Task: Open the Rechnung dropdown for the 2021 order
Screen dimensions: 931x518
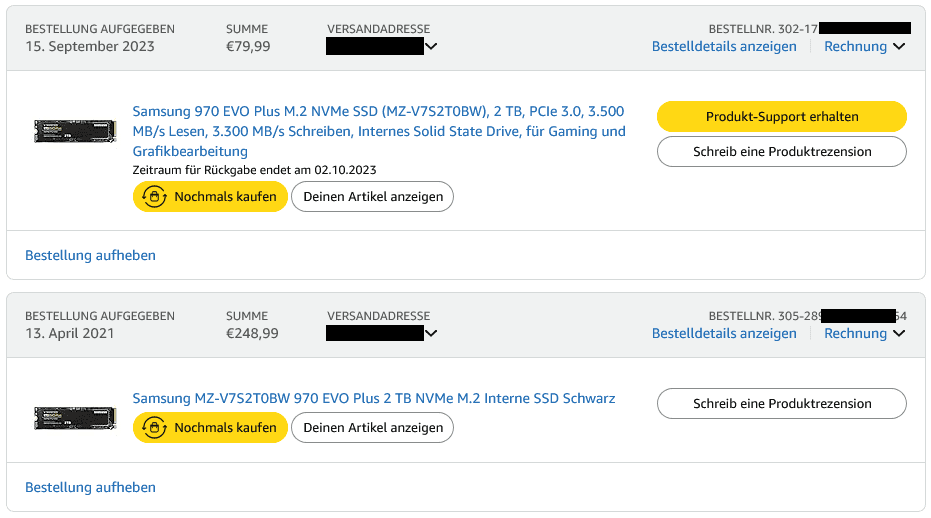Action: click(864, 333)
